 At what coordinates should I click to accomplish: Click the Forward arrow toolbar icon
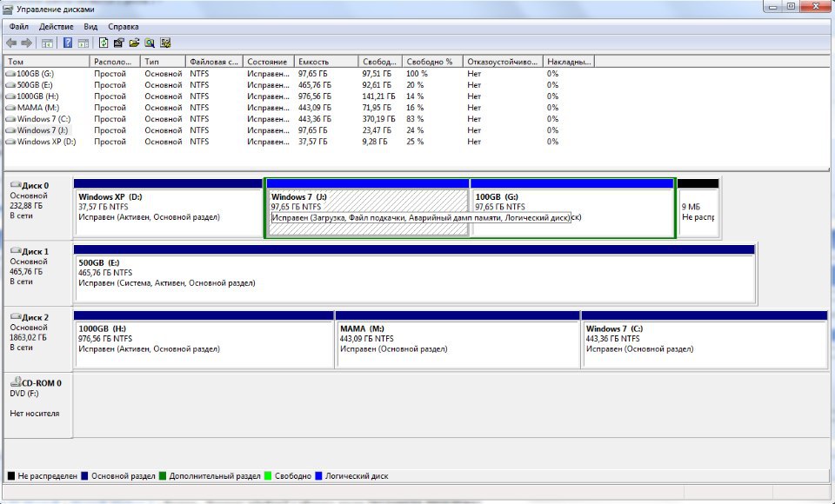26,43
